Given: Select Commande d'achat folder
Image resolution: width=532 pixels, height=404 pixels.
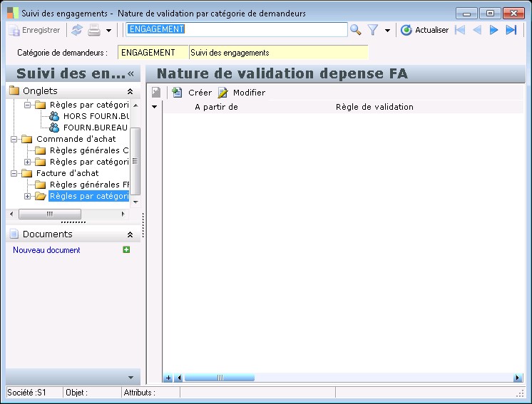Looking at the screenshot, I should coord(76,139).
